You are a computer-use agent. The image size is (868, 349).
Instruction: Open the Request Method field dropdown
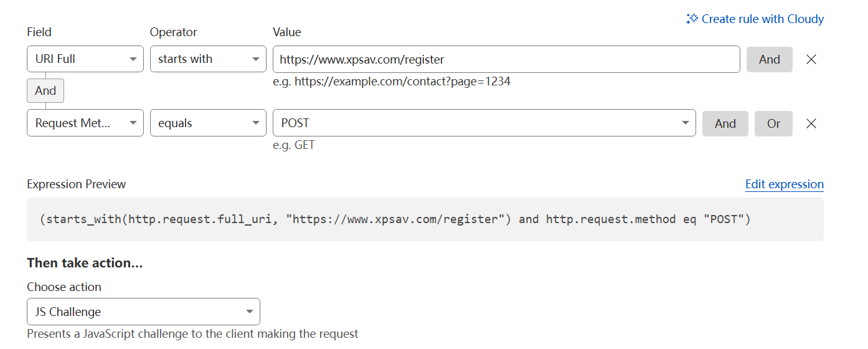click(x=85, y=123)
